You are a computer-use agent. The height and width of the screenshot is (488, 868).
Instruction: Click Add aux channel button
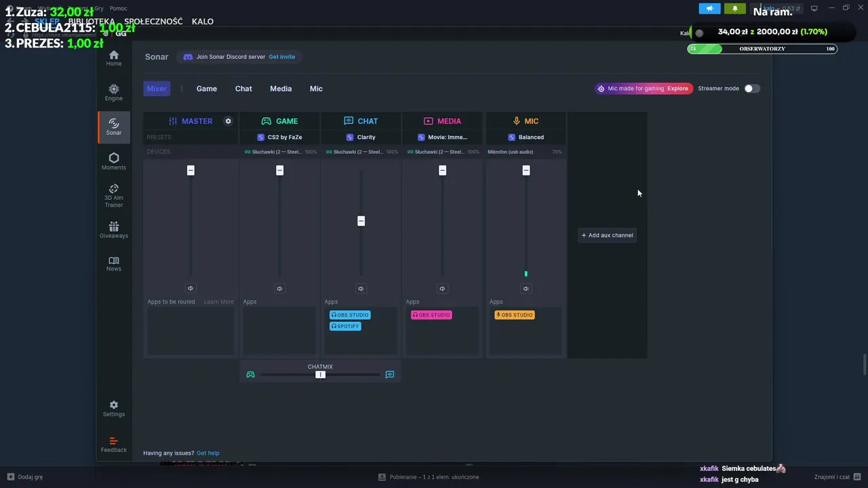coord(608,235)
